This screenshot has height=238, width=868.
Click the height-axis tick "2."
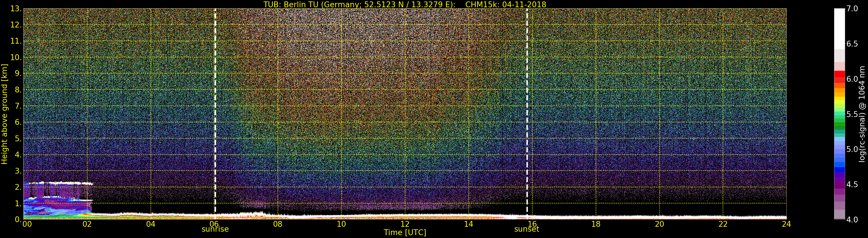click(x=18, y=187)
